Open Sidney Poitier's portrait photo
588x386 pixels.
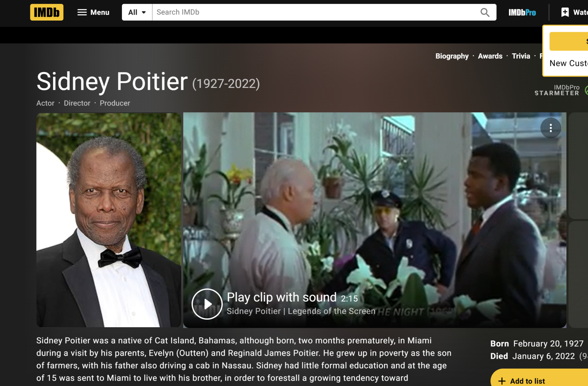109,220
